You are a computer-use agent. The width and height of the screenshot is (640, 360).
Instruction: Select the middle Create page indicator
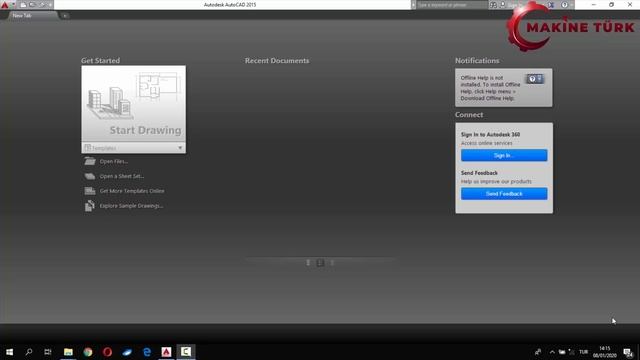tap(320, 262)
